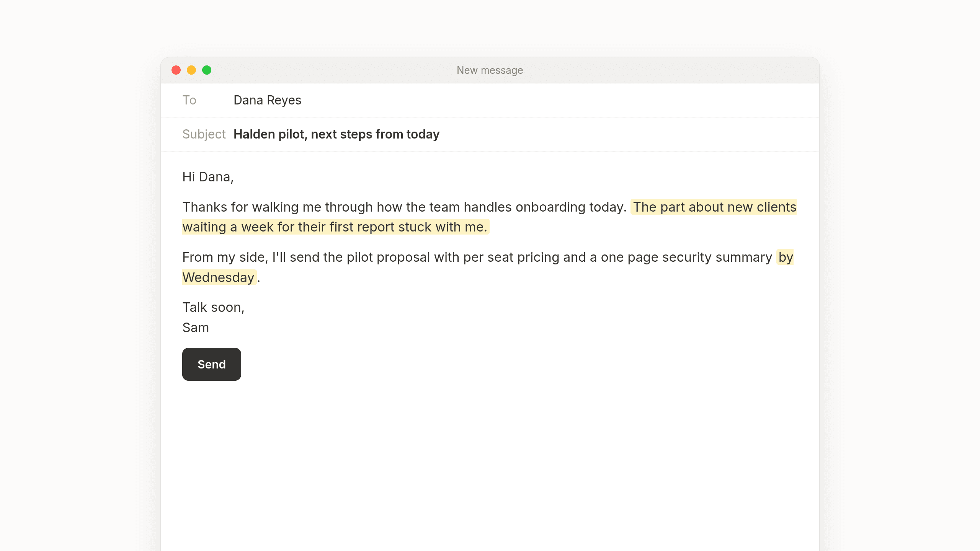Viewport: 980px width, 551px height.
Task: Close the New message window
Action: pyautogui.click(x=176, y=70)
